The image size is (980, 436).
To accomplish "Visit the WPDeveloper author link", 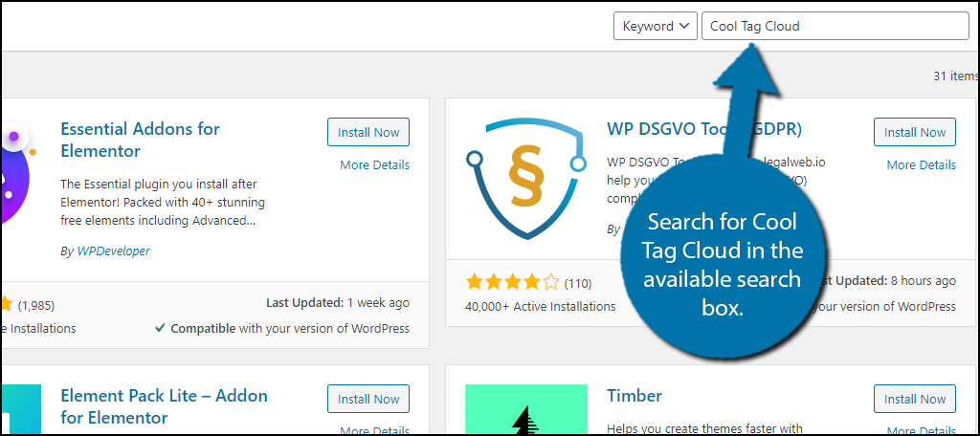I will tap(113, 251).
